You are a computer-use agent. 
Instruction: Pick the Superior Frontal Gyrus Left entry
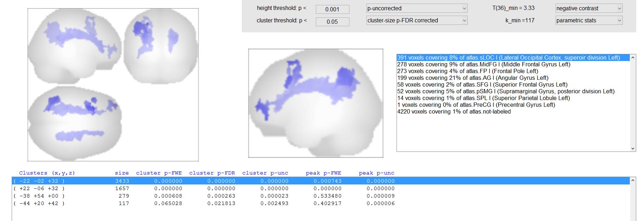click(x=482, y=84)
